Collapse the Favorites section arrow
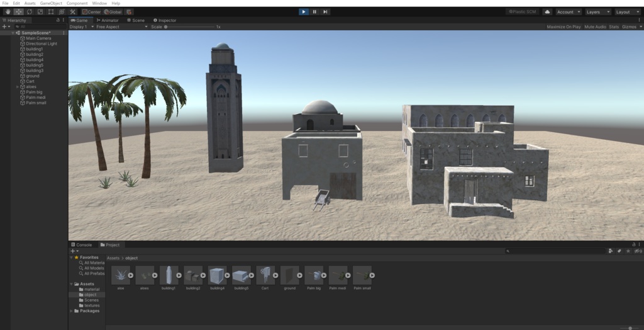The image size is (644, 330). click(72, 258)
